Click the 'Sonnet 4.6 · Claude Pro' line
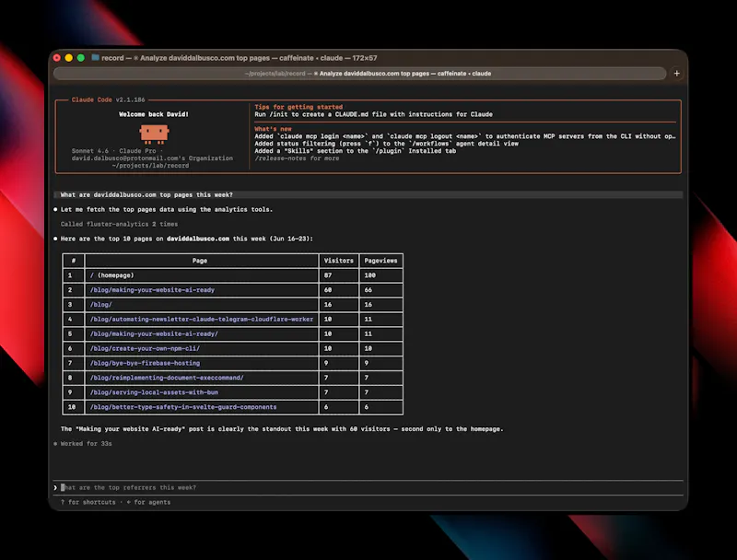 pos(118,151)
